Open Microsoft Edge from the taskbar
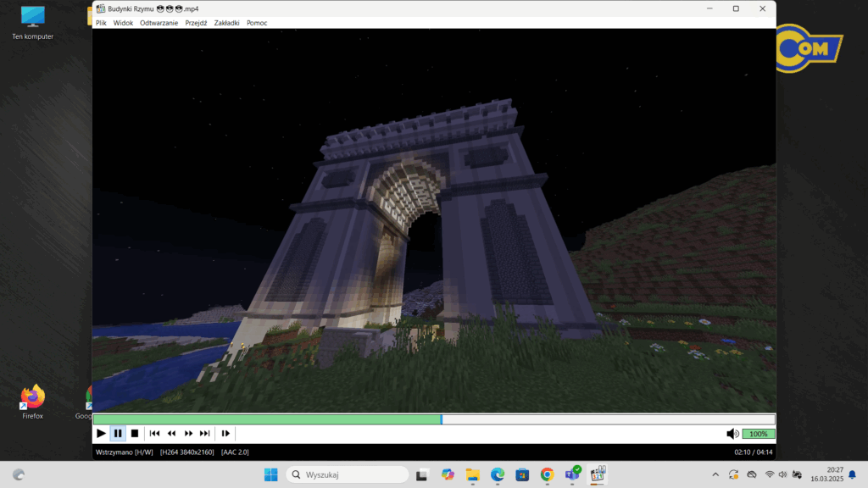 pyautogui.click(x=497, y=474)
